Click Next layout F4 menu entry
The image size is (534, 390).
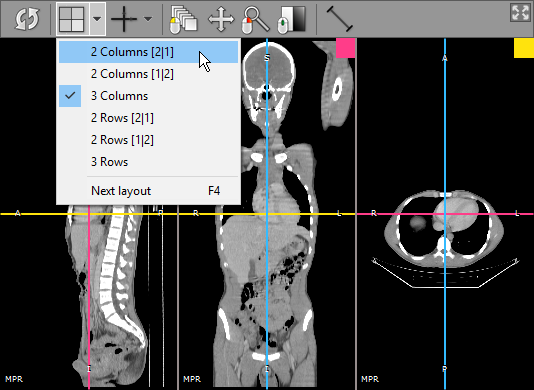[x=148, y=191]
